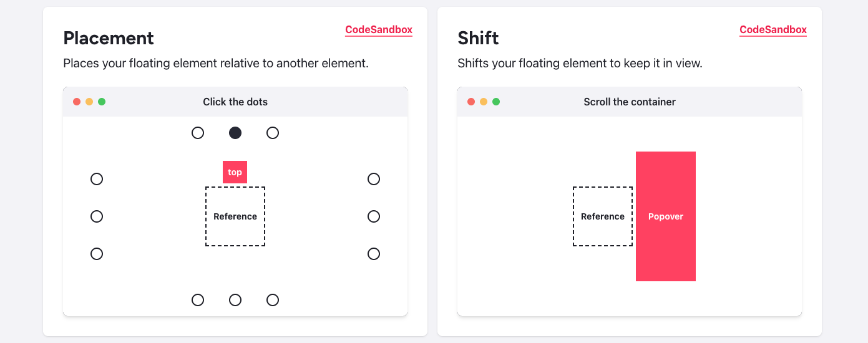This screenshot has width=868, height=343.
Task: Click the dashed Reference box in Shift demo
Action: (603, 216)
